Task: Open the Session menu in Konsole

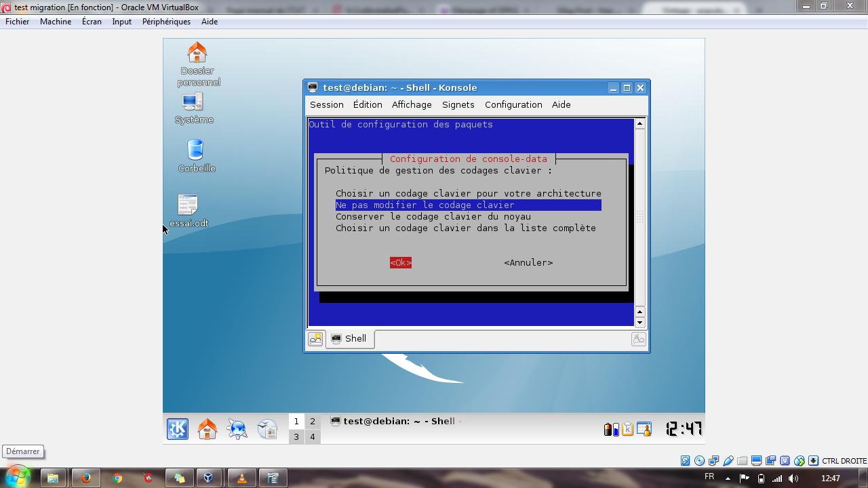Action: coord(326,105)
